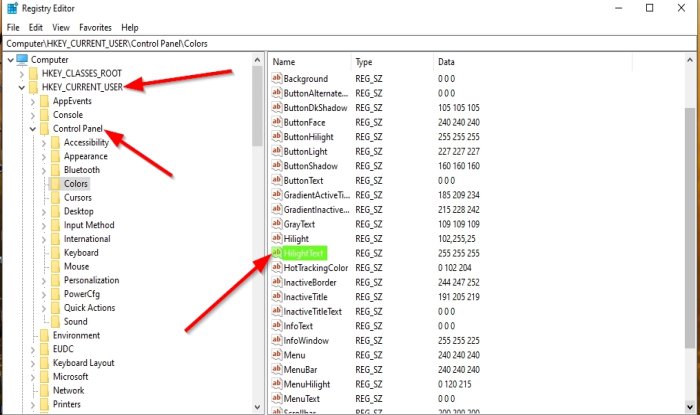Click the Environment folder icon
This screenshot has height=415, width=700.
(44, 335)
